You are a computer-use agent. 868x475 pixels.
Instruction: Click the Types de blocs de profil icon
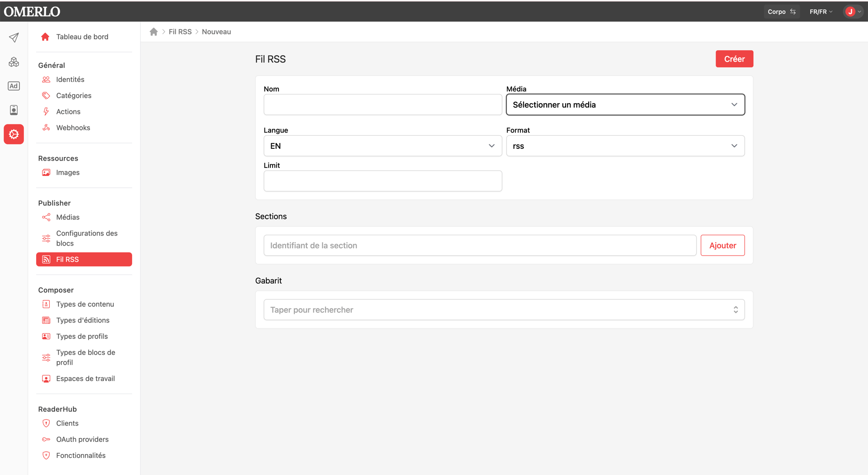click(46, 357)
